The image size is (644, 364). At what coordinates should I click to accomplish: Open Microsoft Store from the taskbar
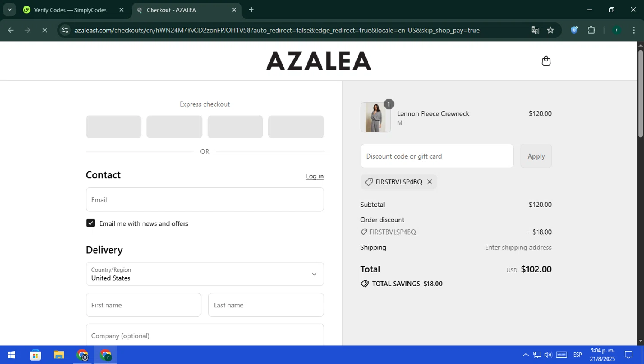tap(35, 355)
